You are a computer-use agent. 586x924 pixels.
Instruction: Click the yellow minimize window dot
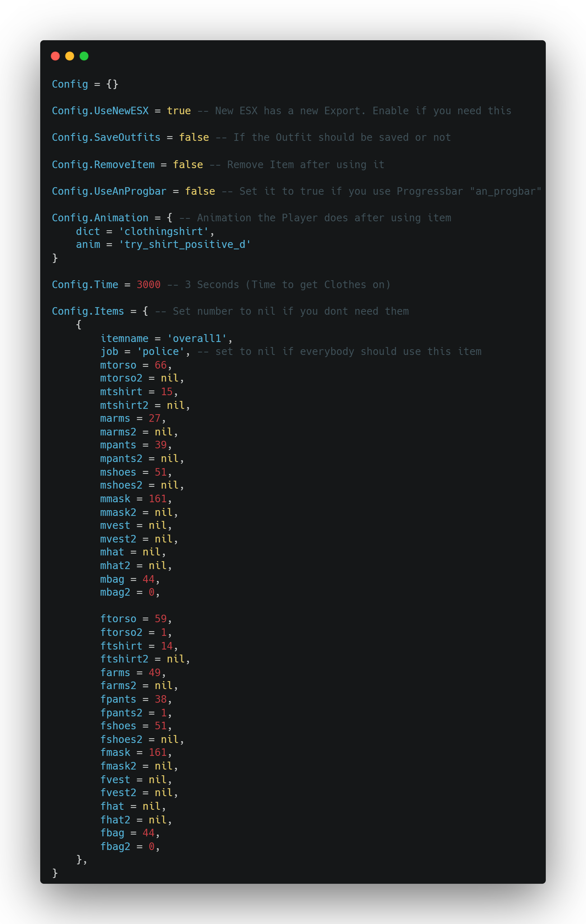pyautogui.click(x=69, y=56)
